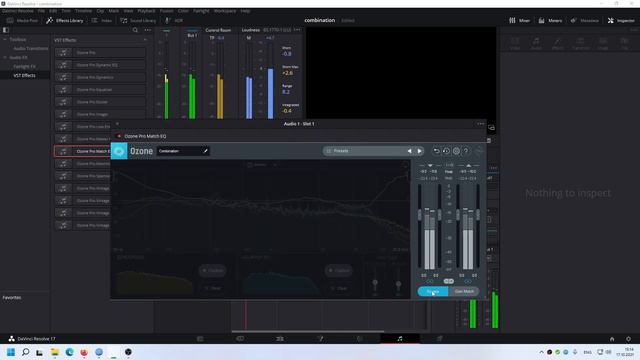Open the Index panel
This screenshot has width=640, height=360.
click(x=102, y=20)
